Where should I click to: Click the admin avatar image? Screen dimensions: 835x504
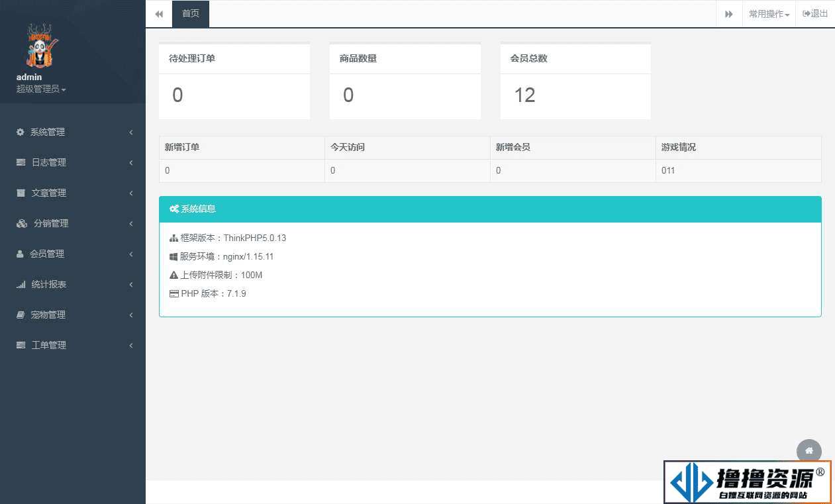click(x=43, y=46)
